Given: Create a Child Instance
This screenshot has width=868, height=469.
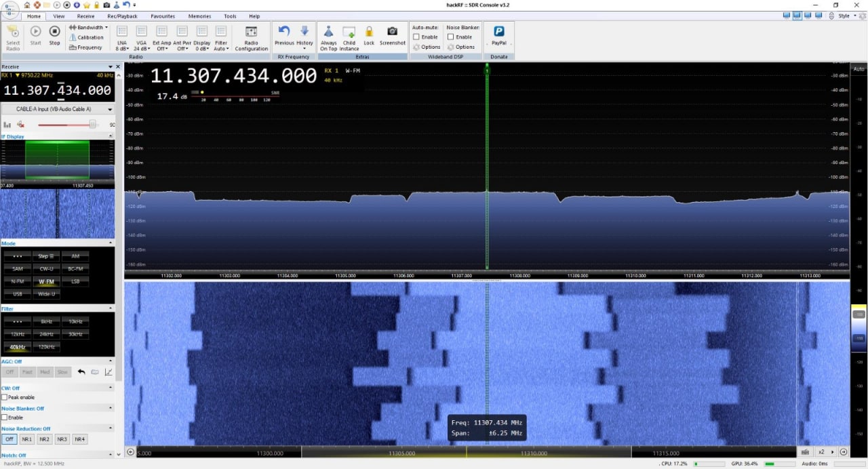Looking at the screenshot, I should [x=349, y=38].
